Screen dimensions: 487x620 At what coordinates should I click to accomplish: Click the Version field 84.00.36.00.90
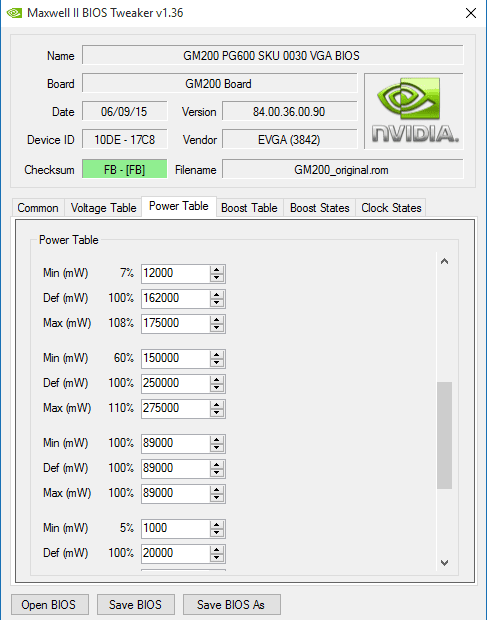pos(289,112)
